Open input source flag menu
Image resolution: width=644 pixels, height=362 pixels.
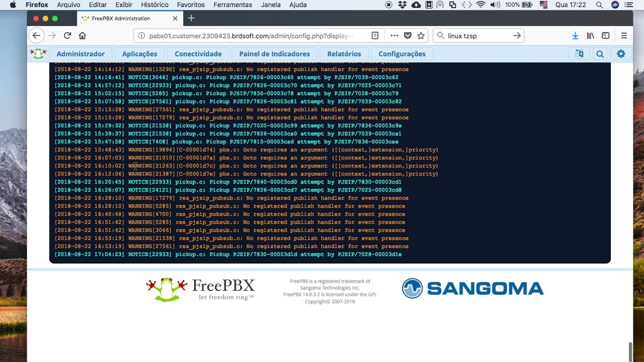(x=543, y=5)
